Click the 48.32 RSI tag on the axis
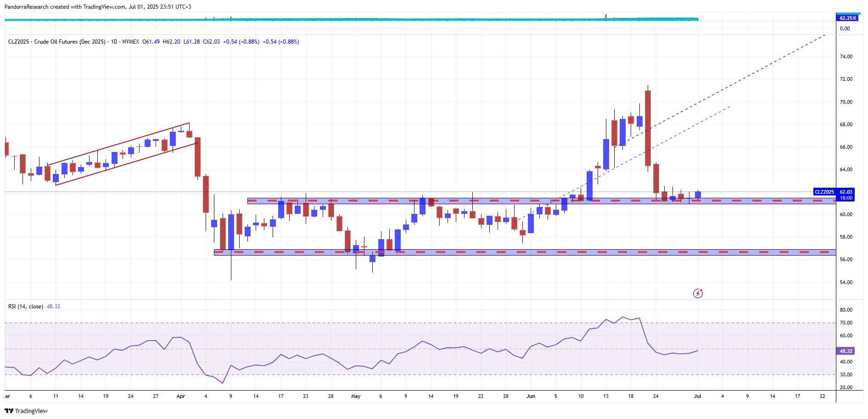The image size is (868, 419). (x=846, y=351)
